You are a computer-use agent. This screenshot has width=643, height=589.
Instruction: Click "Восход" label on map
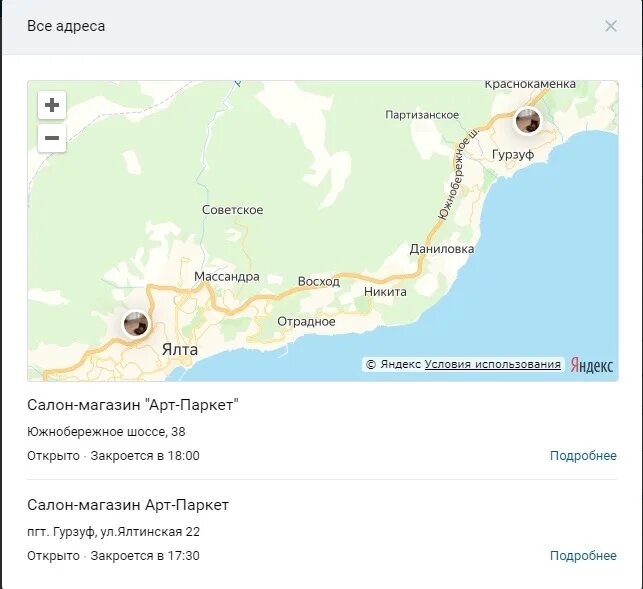[x=319, y=282]
